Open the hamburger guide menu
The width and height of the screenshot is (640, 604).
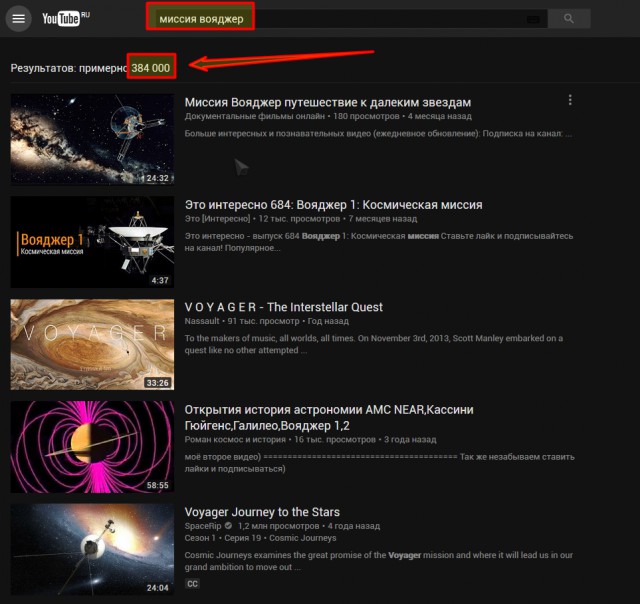coord(18,19)
